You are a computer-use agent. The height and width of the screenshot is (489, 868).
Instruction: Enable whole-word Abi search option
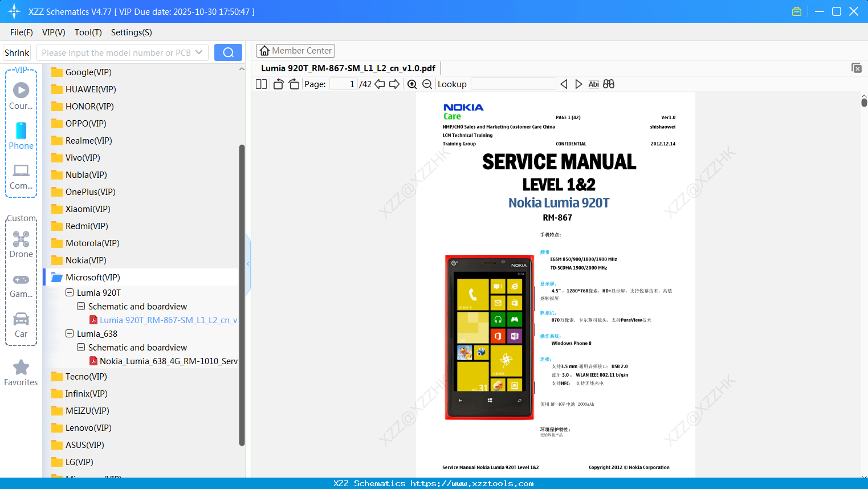point(594,84)
